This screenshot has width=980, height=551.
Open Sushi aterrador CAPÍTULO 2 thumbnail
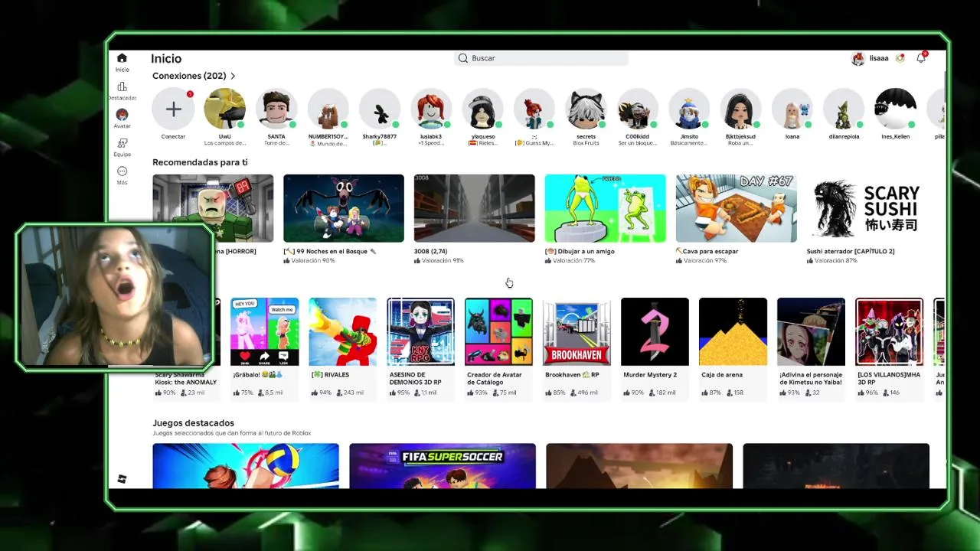pyautogui.click(x=867, y=208)
